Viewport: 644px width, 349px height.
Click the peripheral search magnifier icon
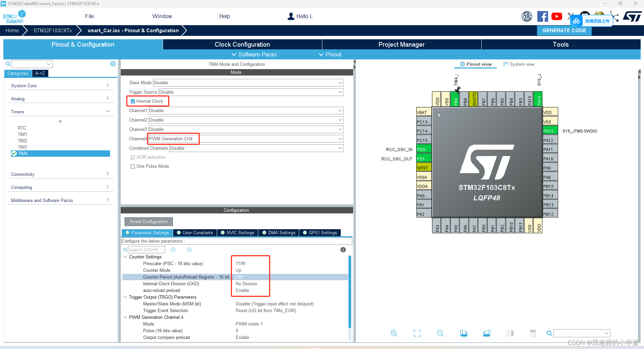tap(8, 64)
